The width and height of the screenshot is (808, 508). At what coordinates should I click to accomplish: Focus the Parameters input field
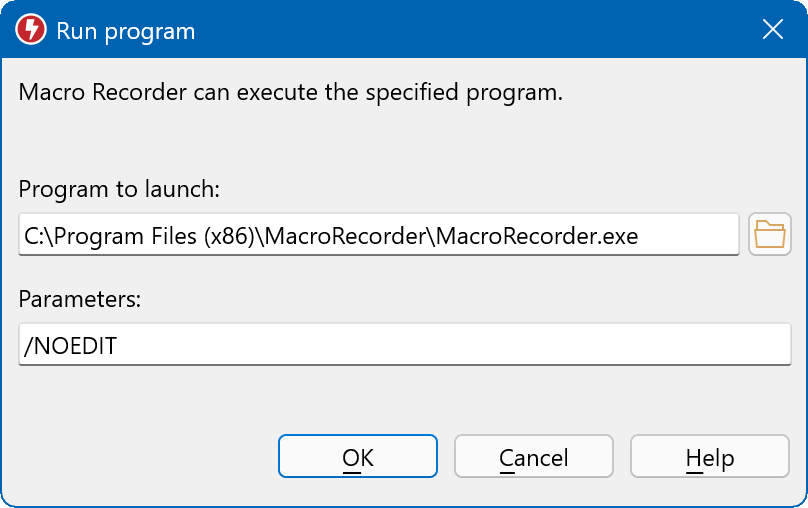pos(405,346)
